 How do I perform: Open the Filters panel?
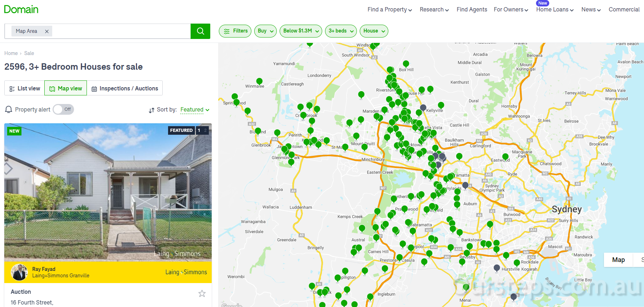click(235, 31)
